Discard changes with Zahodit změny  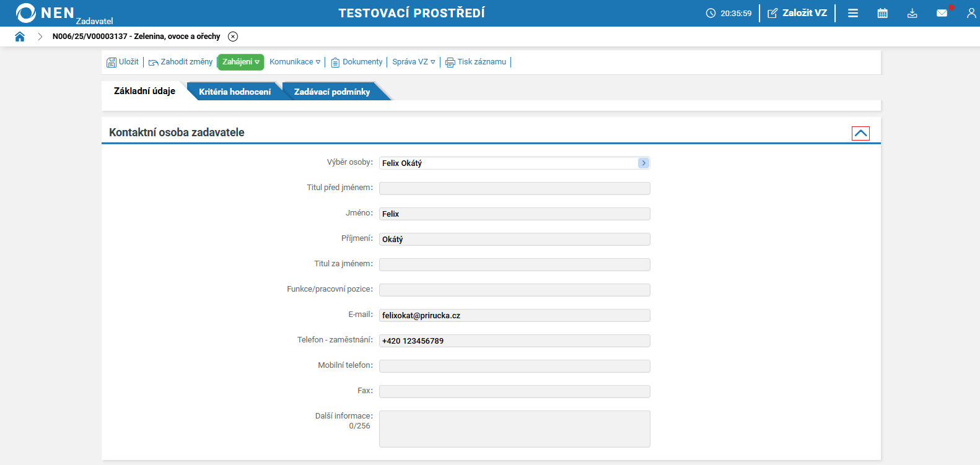(180, 62)
